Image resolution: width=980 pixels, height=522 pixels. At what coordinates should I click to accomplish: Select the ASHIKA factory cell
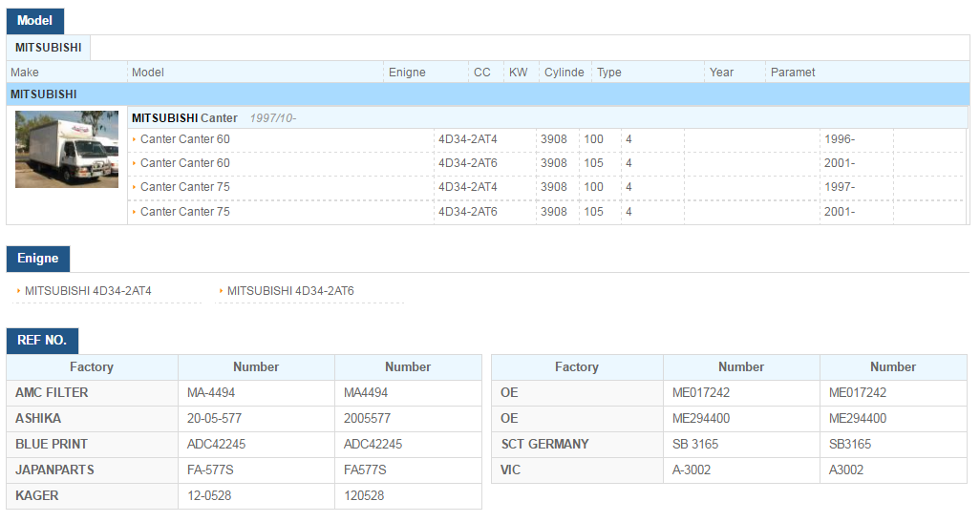click(93, 418)
